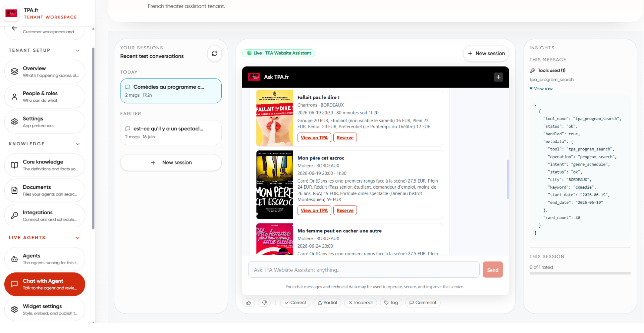The image size is (644, 333).
Task: Add a Comment to the response
Action: point(423,303)
